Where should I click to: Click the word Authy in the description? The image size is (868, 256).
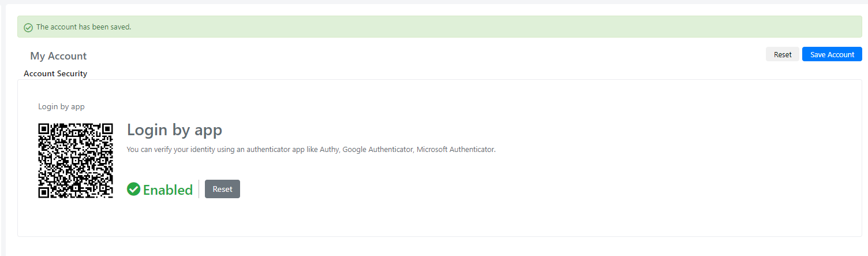[x=329, y=149]
